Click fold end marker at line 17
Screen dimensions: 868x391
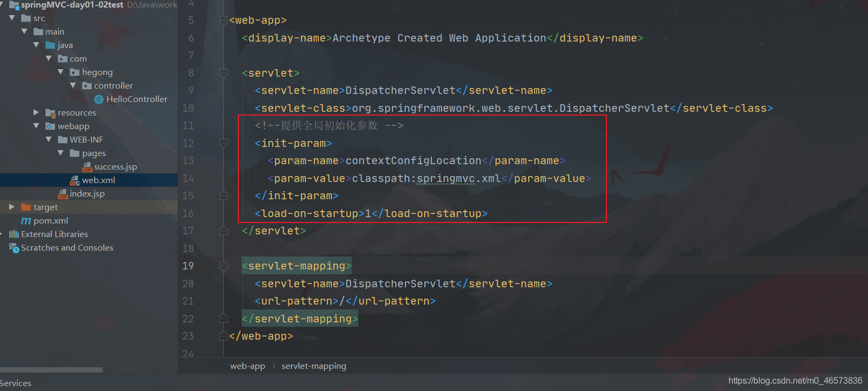coord(224,231)
